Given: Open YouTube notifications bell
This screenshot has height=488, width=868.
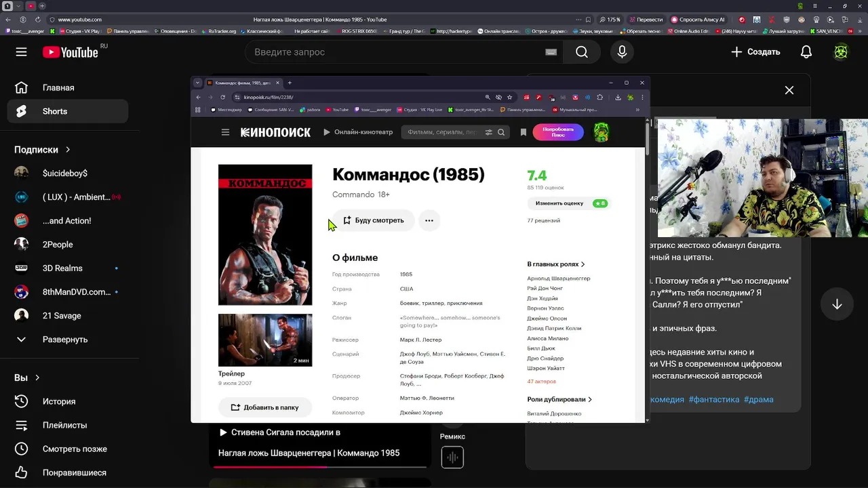Looking at the screenshot, I should [806, 52].
